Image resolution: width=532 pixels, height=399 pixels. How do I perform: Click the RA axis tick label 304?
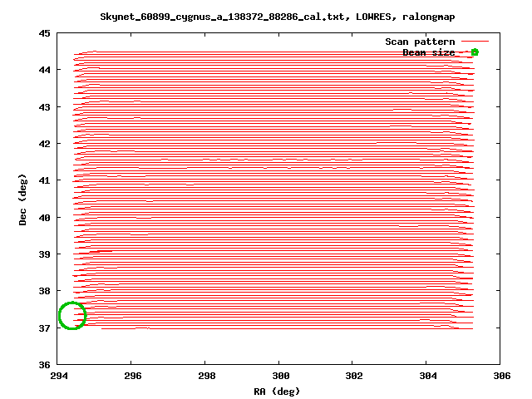tap(428, 376)
